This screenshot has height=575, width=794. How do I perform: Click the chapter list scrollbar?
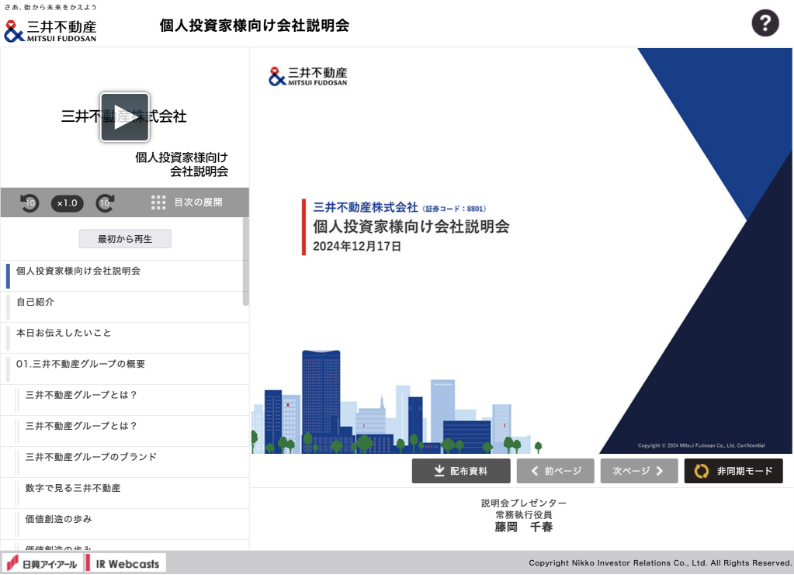point(246,261)
